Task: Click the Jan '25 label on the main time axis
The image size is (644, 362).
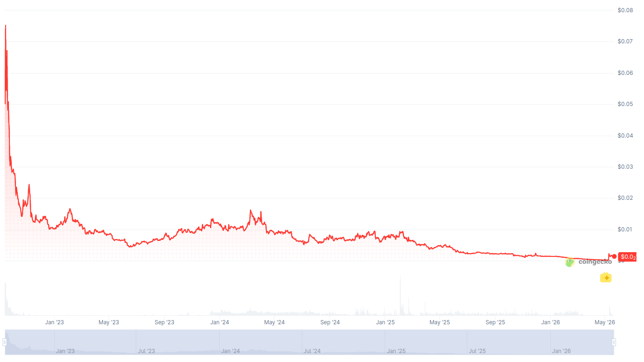Action: pyautogui.click(x=386, y=322)
